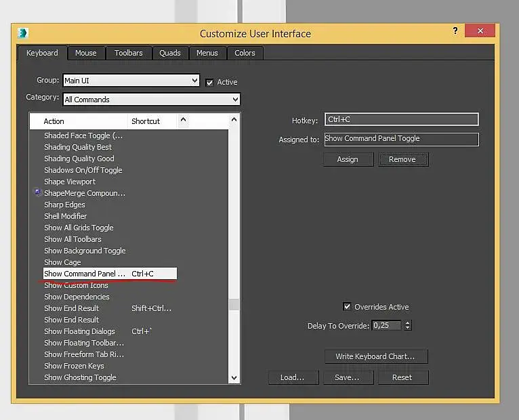Click the Delay To Override value field
The width and height of the screenshot is (519, 420).
(386, 325)
